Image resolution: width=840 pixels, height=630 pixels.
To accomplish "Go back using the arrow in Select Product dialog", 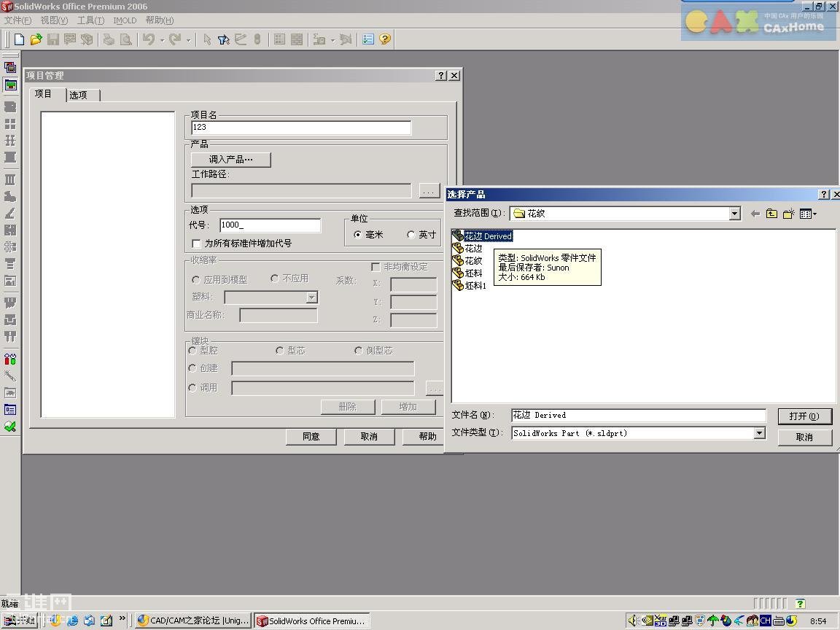I will [x=755, y=214].
